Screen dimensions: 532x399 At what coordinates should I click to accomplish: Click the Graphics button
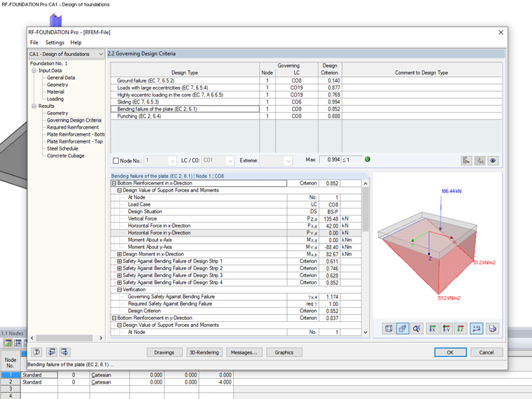coord(284,353)
